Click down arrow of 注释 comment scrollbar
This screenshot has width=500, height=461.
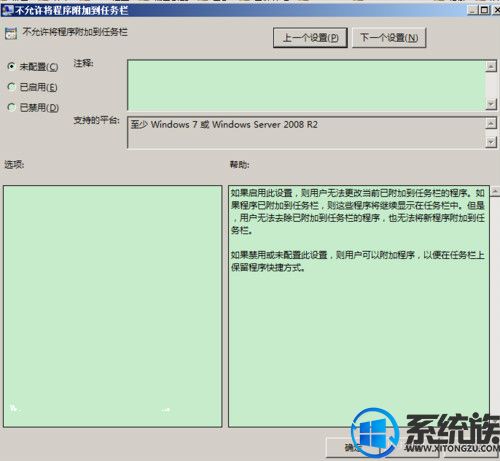click(491, 104)
